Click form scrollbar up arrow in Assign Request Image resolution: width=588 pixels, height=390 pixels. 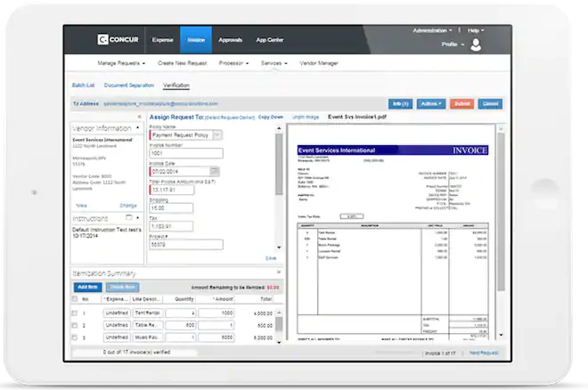click(279, 128)
